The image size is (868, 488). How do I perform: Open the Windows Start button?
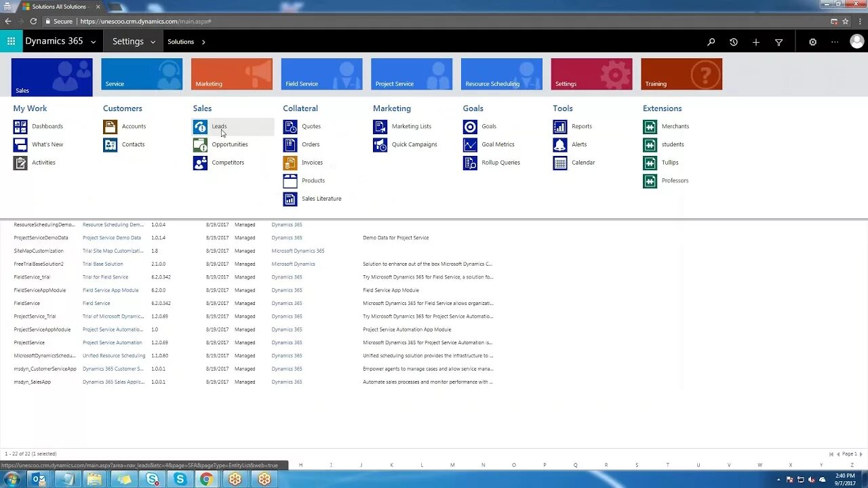coord(12,479)
